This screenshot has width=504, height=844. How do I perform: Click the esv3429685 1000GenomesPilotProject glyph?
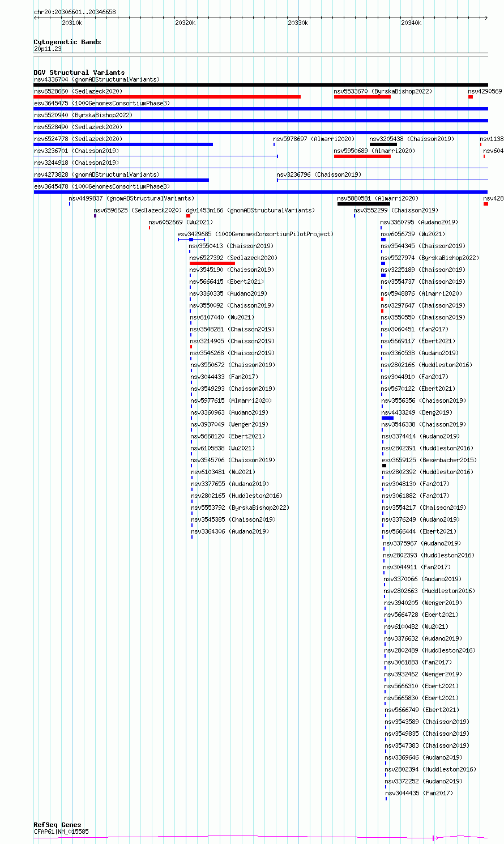(191, 240)
